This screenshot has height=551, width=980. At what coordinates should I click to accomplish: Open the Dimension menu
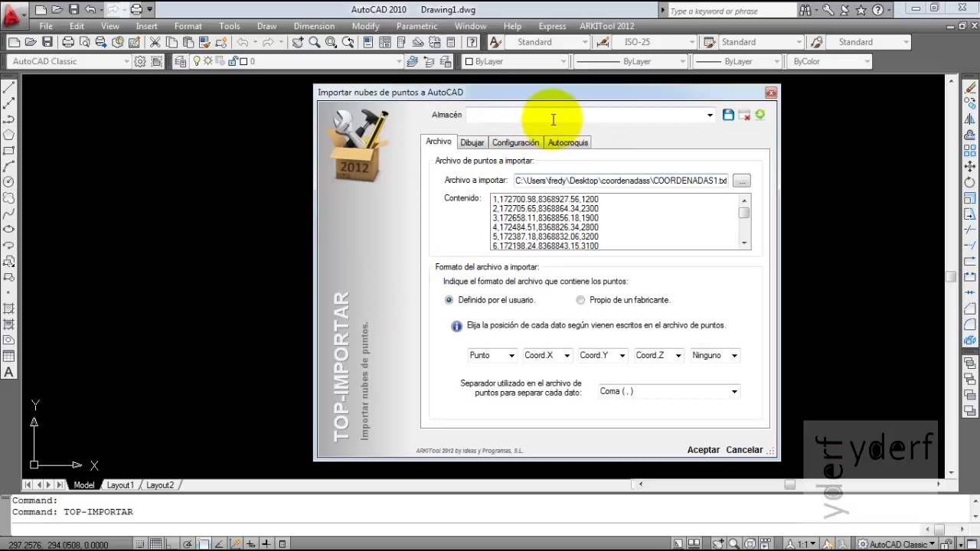314,26
